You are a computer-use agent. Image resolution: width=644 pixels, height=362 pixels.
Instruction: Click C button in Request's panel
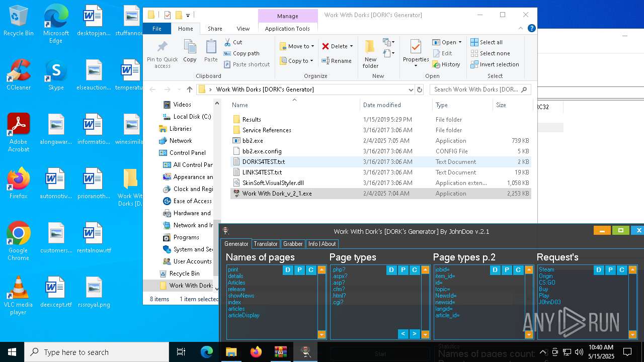(622, 270)
